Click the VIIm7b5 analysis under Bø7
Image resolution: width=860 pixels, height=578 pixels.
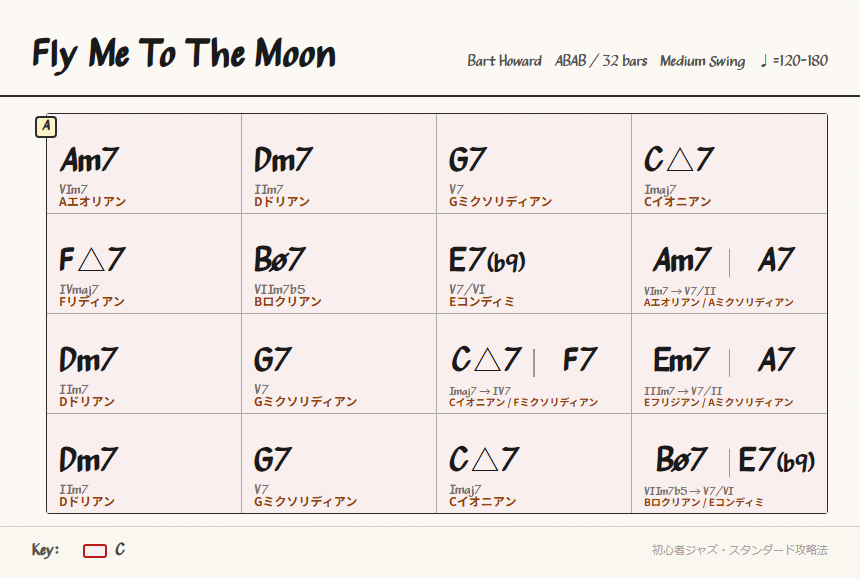click(x=280, y=290)
